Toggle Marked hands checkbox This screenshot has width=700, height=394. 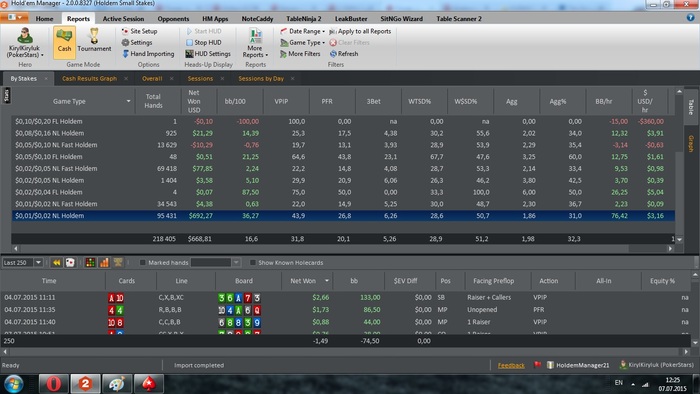(142, 263)
